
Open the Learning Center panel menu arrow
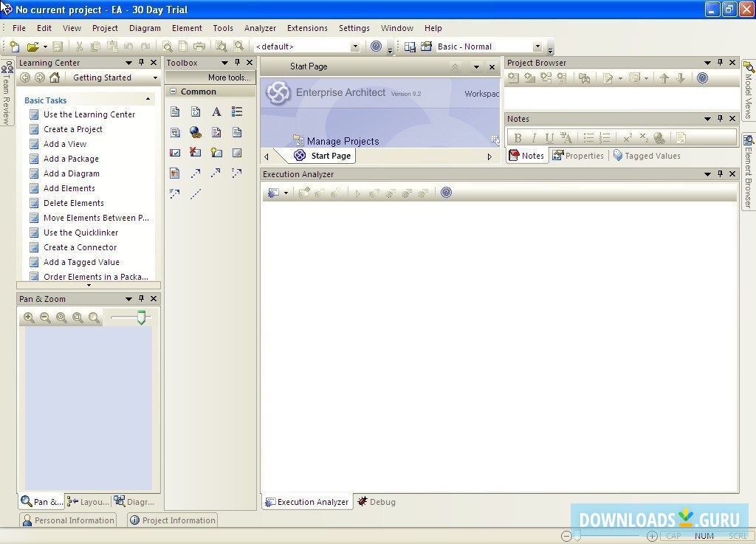click(128, 63)
